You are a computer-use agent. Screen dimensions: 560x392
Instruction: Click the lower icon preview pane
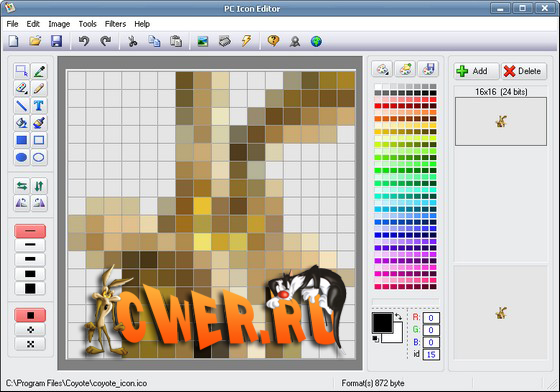(x=501, y=312)
